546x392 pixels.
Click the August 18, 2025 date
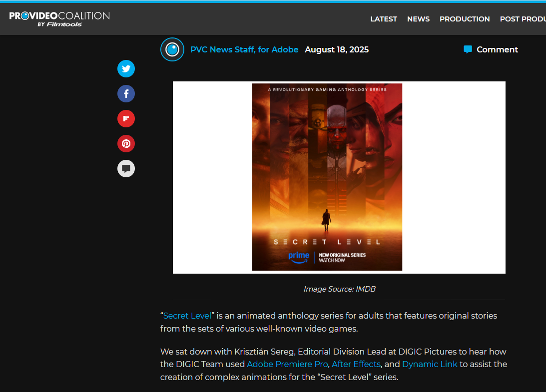337,49
